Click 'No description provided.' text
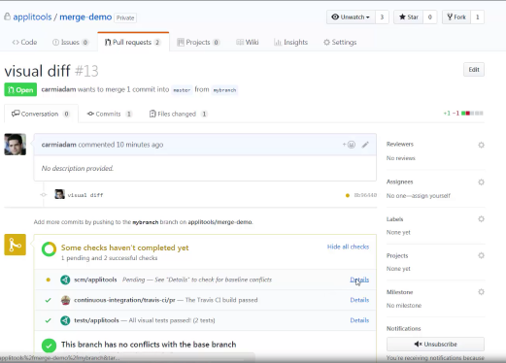Viewport: 506px width, 363px height. [x=77, y=168]
